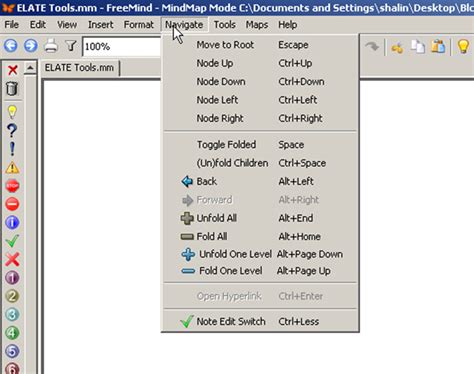The width and height of the screenshot is (474, 374).
Task: Close the open Navigate menu
Action: 184,25
